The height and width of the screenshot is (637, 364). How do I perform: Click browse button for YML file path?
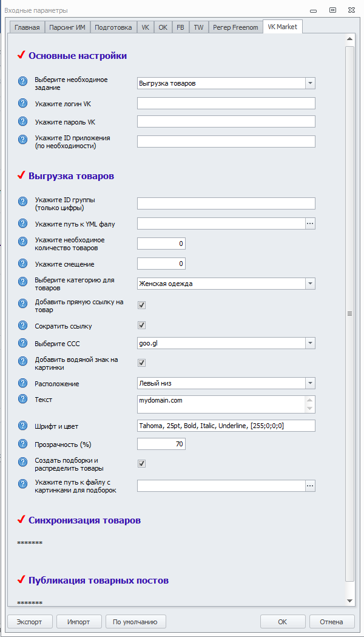[310, 223]
